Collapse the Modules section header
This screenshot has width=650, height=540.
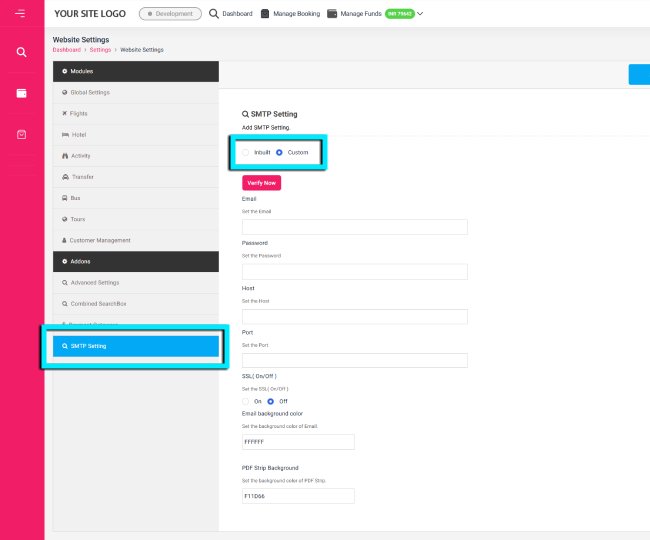[x=135, y=71]
